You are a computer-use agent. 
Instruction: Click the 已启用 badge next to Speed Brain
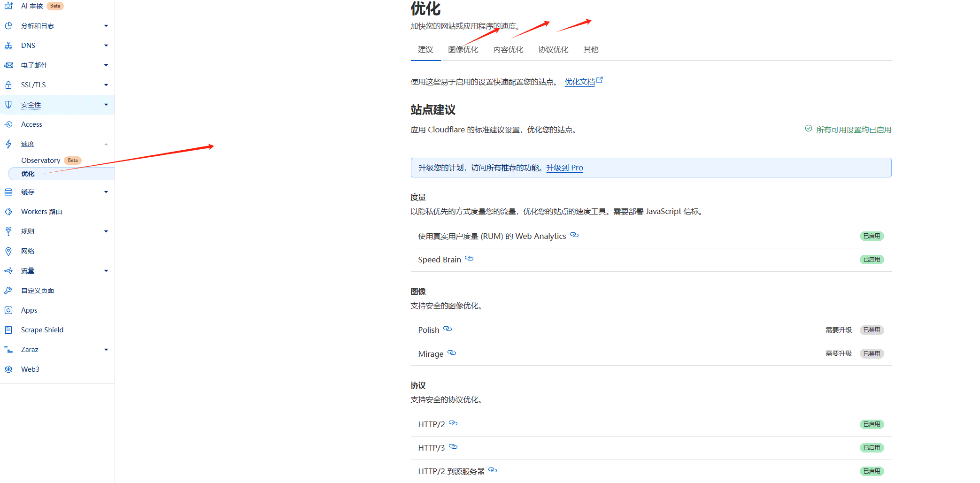pos(872,259)
